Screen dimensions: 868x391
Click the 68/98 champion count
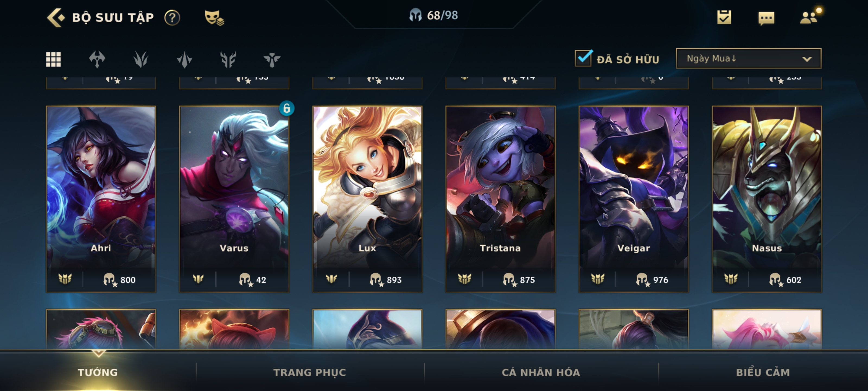click(434, 15)
